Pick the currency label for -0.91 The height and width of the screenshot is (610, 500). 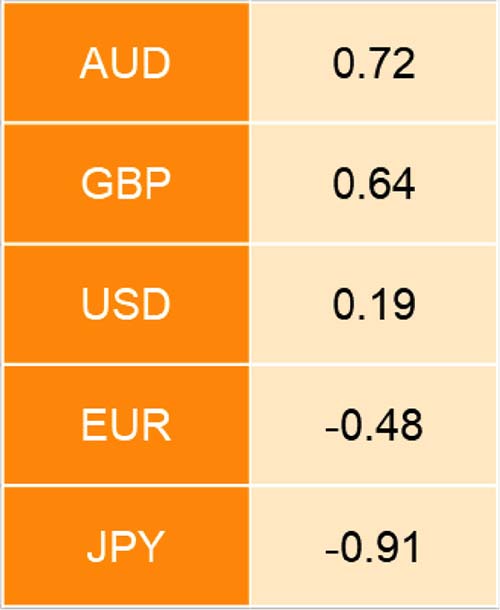126,546
